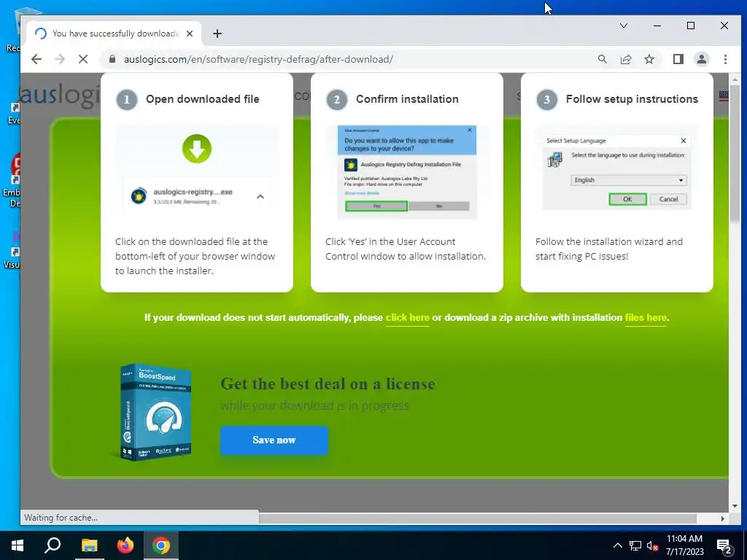This screenshot has height=560, width=747.
Task: Expand the tab search chevron
Action: [623, 26]
